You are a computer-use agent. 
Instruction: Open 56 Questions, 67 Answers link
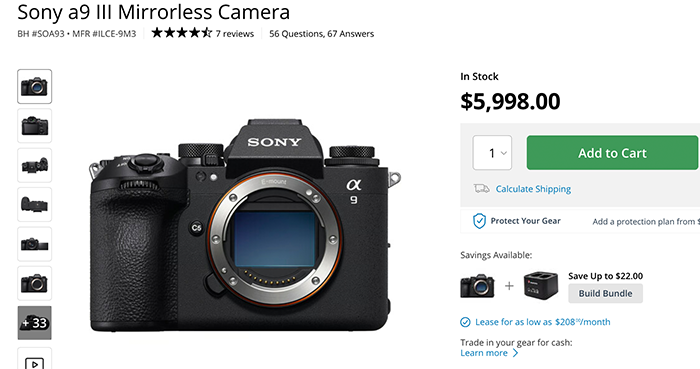tap(321, 34)
